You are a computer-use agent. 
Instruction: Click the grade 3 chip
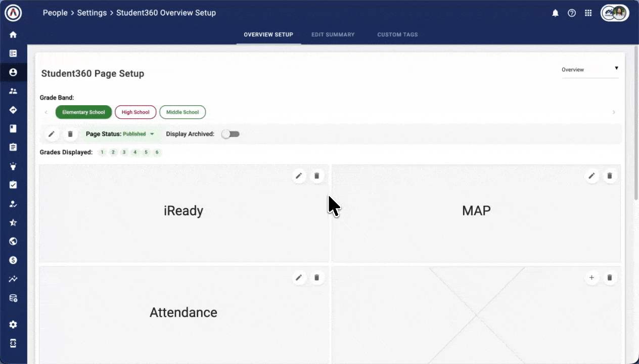click(124, 152)
